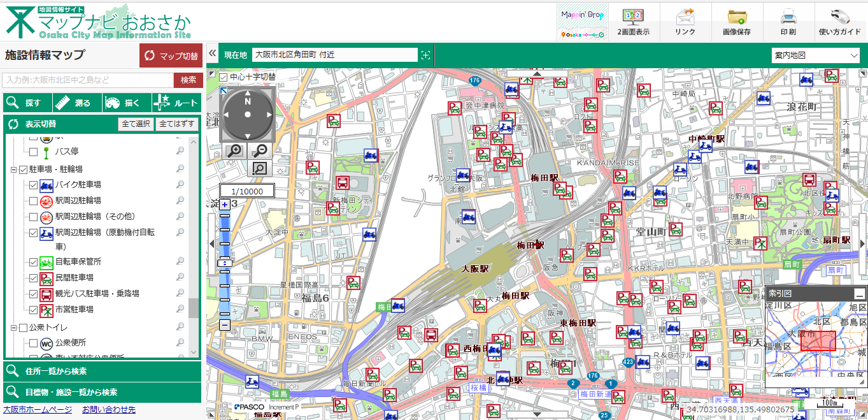Search layer magnifier beside 公衆トイレ
868x420 pixels.
[180, 327]
